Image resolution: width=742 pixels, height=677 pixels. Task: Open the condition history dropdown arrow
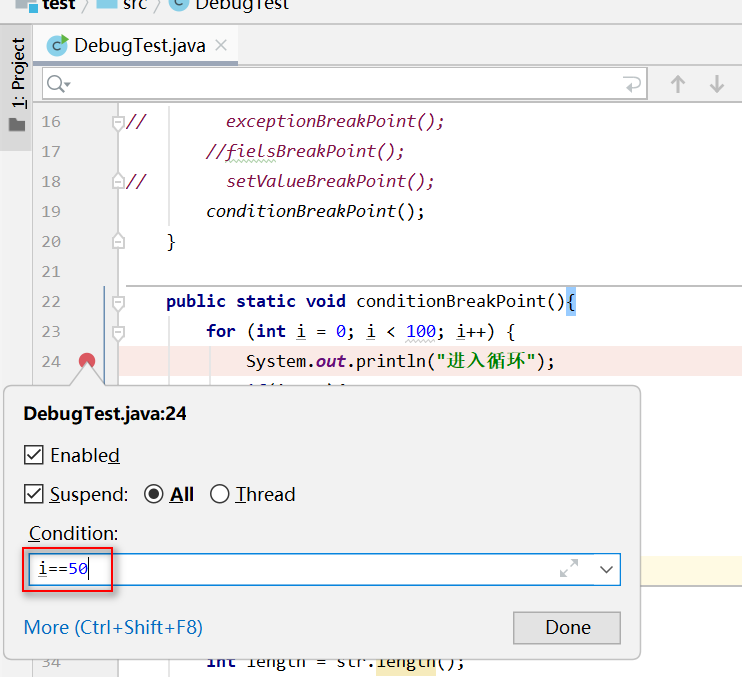click(x=606, y=569)
